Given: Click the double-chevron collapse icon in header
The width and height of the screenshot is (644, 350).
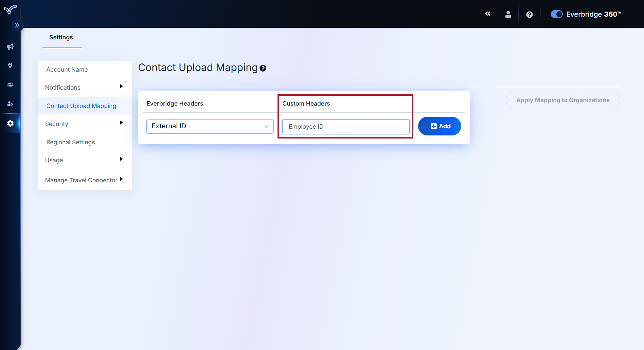Looking at the screenshot, I should [x=488, y=14].
